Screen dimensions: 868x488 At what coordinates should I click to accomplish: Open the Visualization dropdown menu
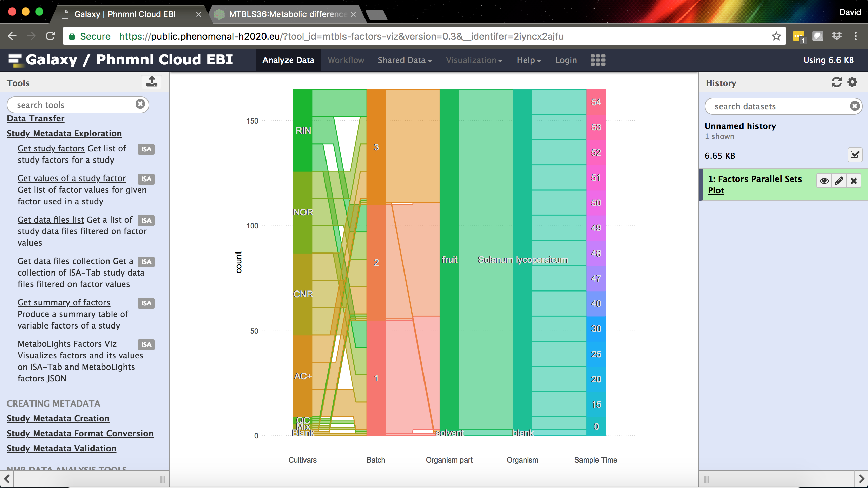[x=474, y=60]
